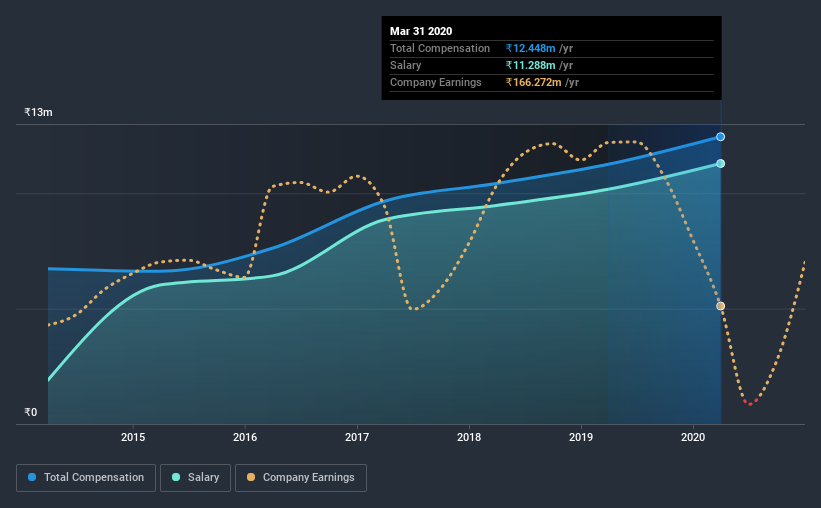
Task: Click the ₹12.448m total compensation value
Action: tap(530, 48)
